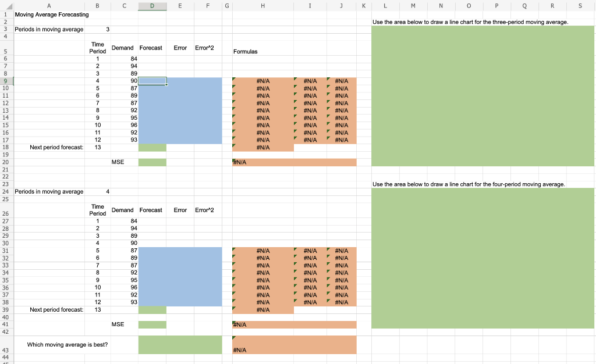This screenshot has height=364, width=596.
Task: Click 'Demand' header in row 5
Action: [122, 48]
